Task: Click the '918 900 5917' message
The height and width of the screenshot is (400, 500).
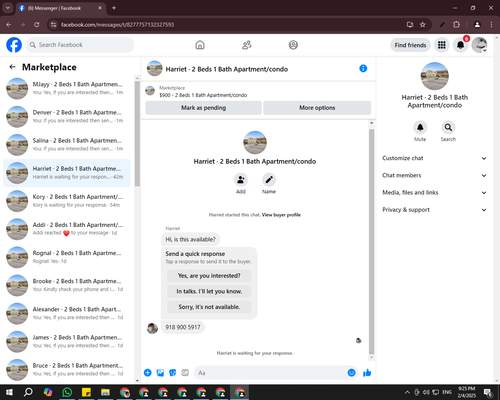Action: point(183,327)
